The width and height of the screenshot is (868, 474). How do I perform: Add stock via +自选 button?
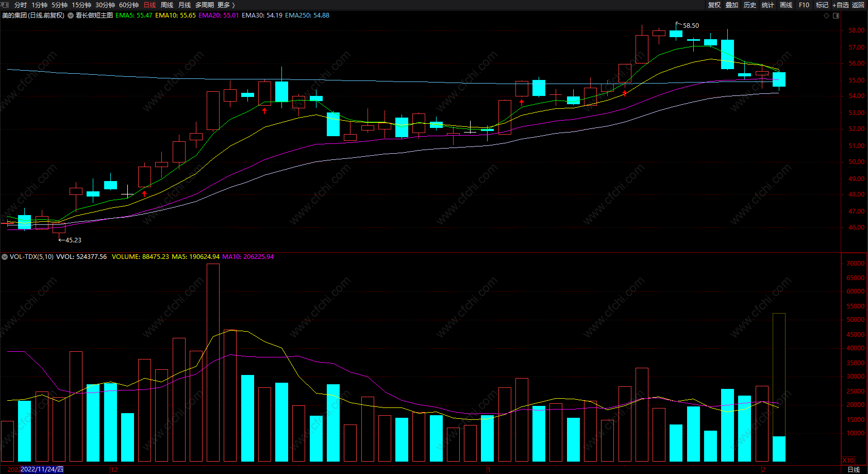841,5
